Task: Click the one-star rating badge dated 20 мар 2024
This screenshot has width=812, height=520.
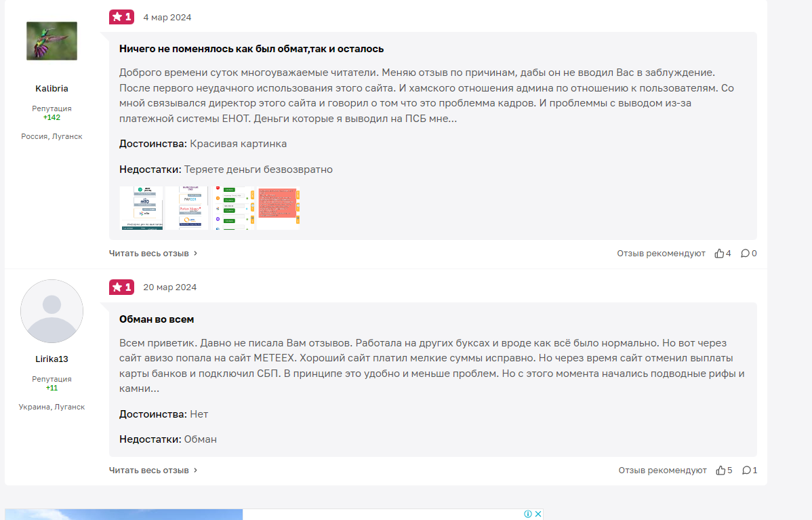Action: point(122,287)
